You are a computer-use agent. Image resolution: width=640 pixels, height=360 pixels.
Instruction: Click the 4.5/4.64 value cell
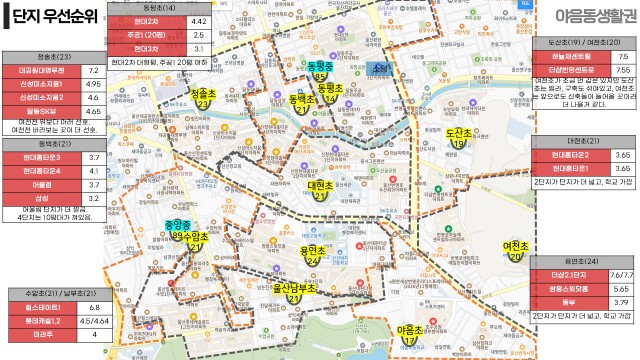94,322
